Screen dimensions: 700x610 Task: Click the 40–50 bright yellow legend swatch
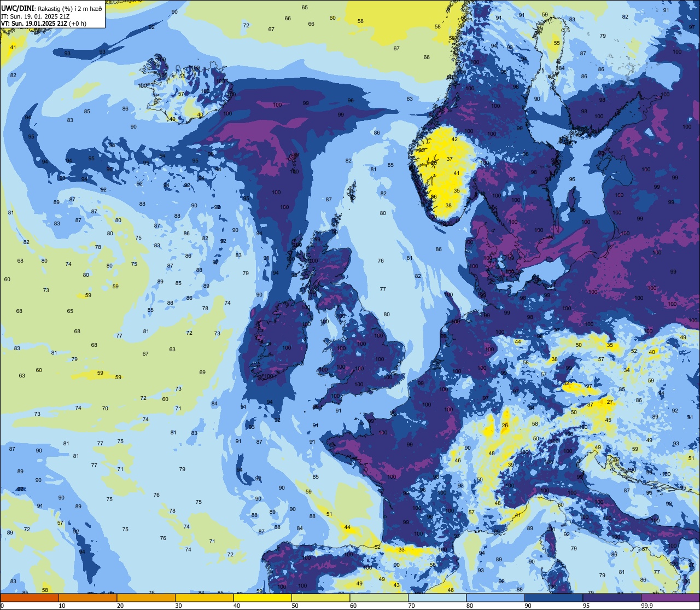(x=262, y=597)
